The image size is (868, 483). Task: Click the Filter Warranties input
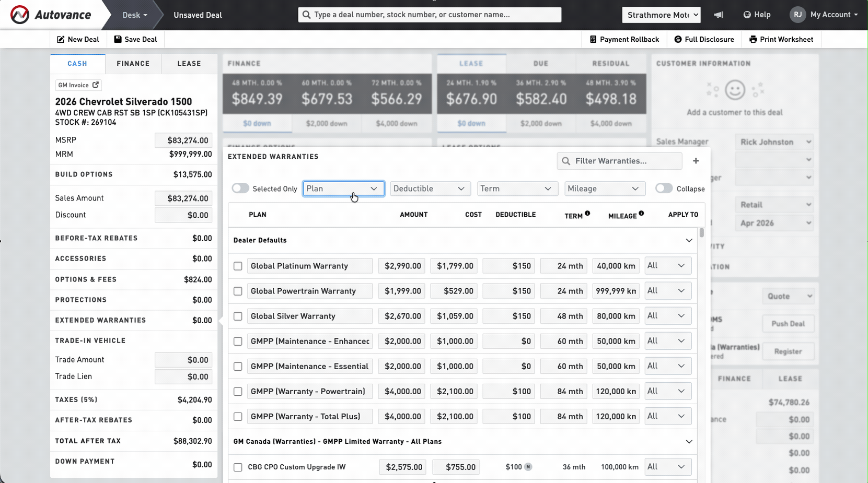619,161
